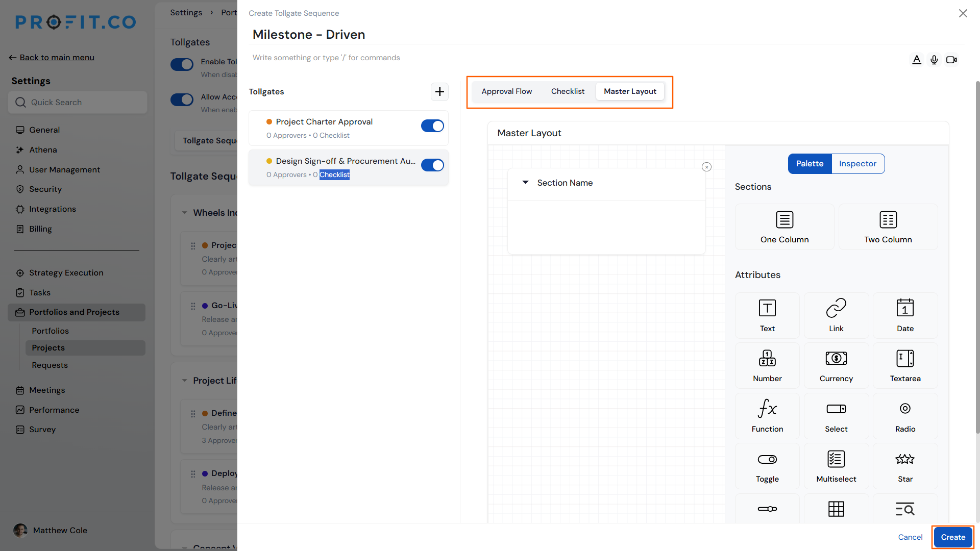The height and width of the screenshot is (551, 980).
Task: Edit the Milestone - Driven title
Action: pyautogui.click(x=309, y=35)
